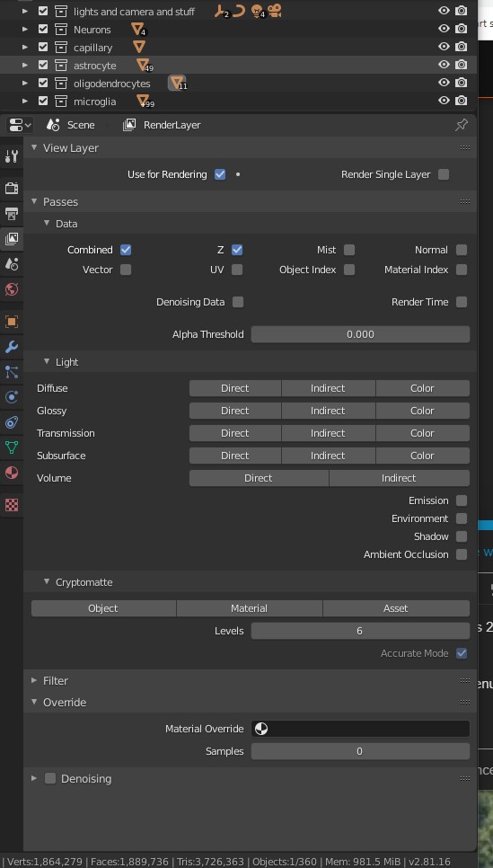The width and height of the screenshot is (493, 868).
Task: Open the Material properties tab
Action: coord(12,473)
